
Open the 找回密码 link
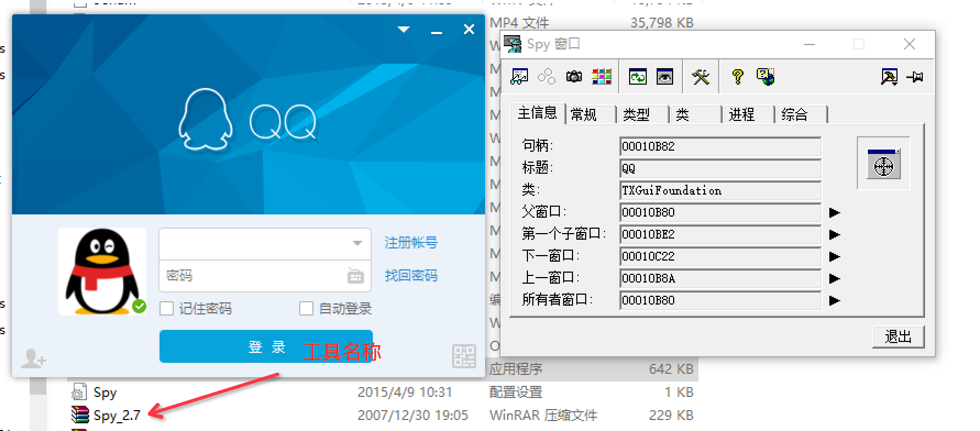411,275
